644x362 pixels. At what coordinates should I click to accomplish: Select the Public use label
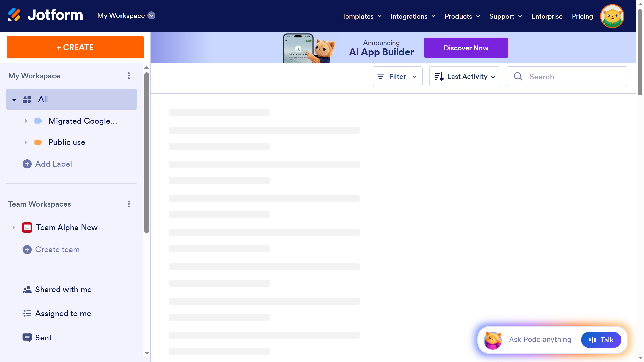67,142
